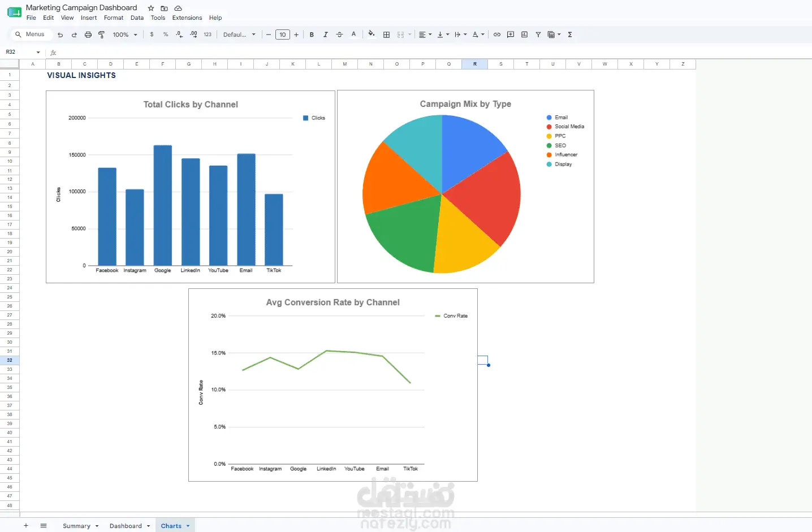This screenshot has width=812, height=532.
Task: Search the Menus box
Action: [32, 34]
